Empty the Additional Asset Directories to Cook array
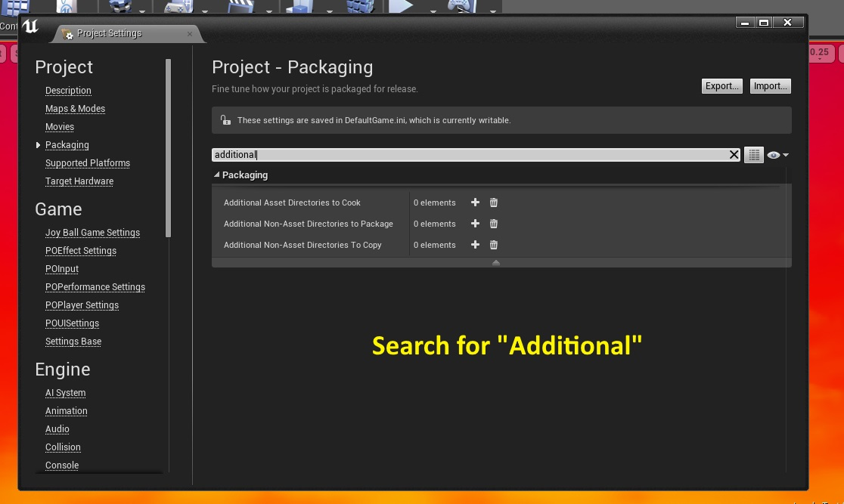This screenshot has height=504, width=844. [494, 203]
